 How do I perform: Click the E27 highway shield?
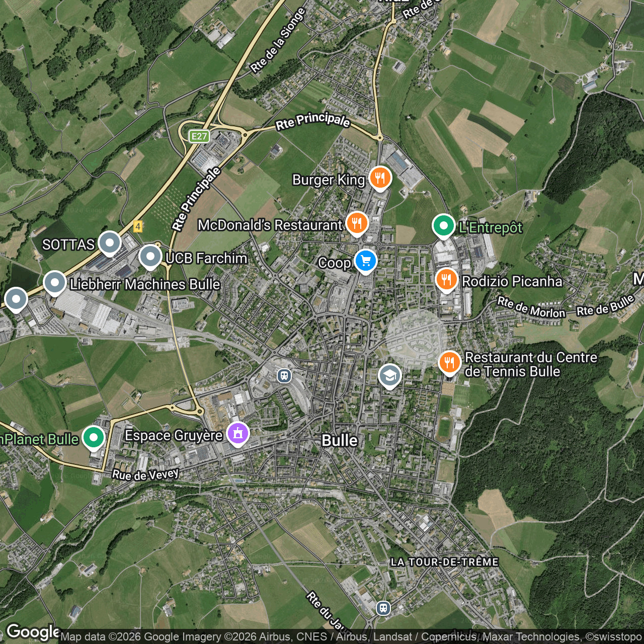(x=199, y=136)
